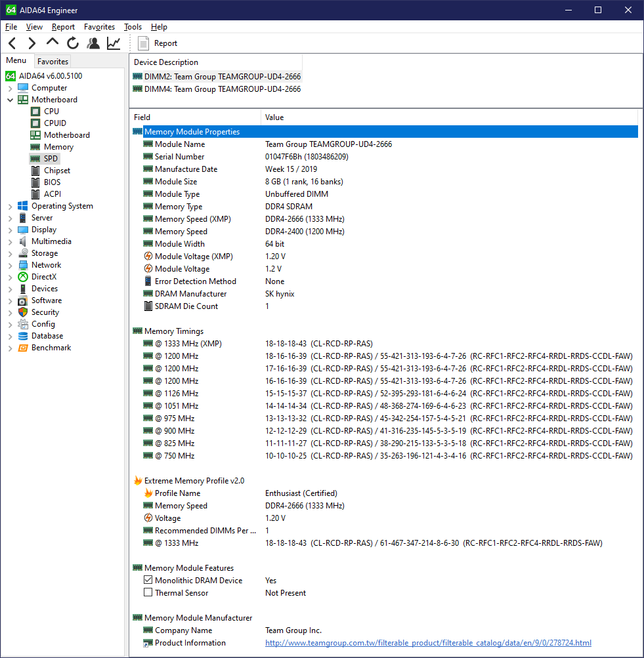Select the CPU icon in the tree
This screenshot has width=644, height=658.
point(35,112)
